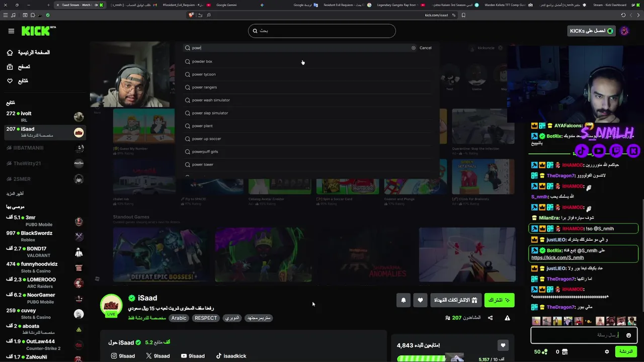The image size is (644, 362).
Task: Select iSaad channel in sidebar
Action: coord(44,132)
